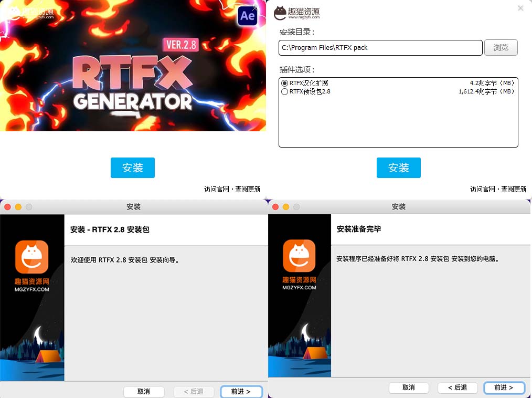Close the RTFX banner window with X
Viewport: 532px width, 398px height.
254,8
